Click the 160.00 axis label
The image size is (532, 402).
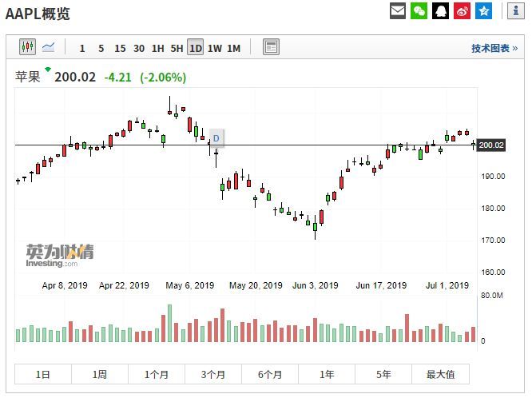(493, 272)
